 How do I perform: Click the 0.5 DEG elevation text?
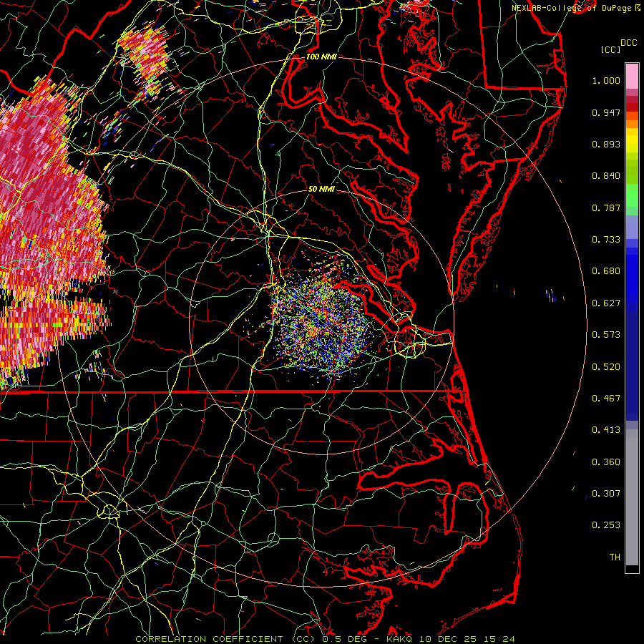(345, 639)
